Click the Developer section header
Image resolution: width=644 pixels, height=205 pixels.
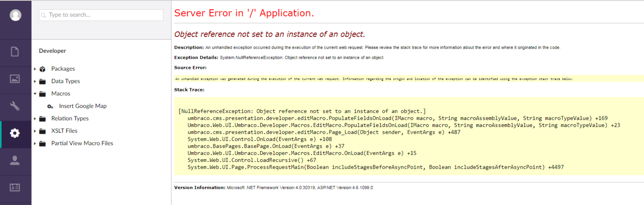point(52,51)
